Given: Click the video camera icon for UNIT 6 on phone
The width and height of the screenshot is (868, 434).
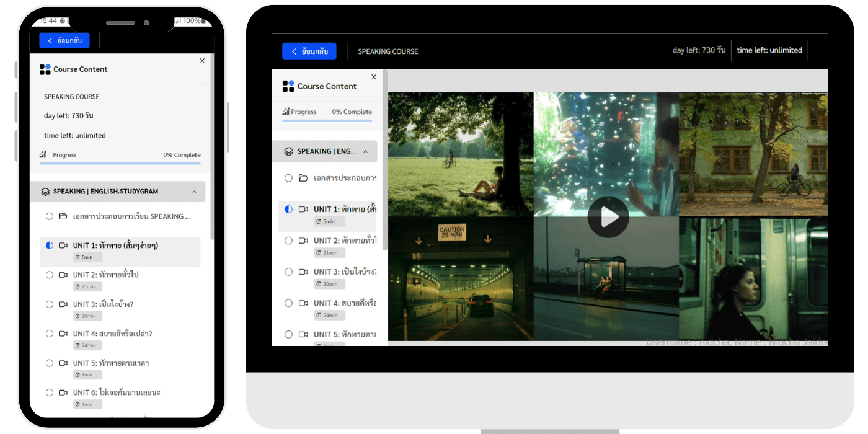Looking at the screenshot, I should coord(63,392).
